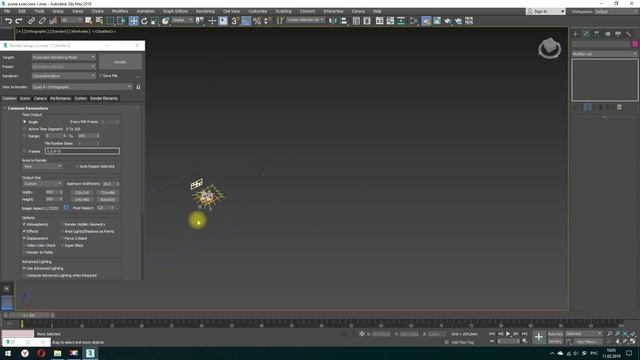Click the Align tool icon

pyautogui.click(x=344, y=21)
